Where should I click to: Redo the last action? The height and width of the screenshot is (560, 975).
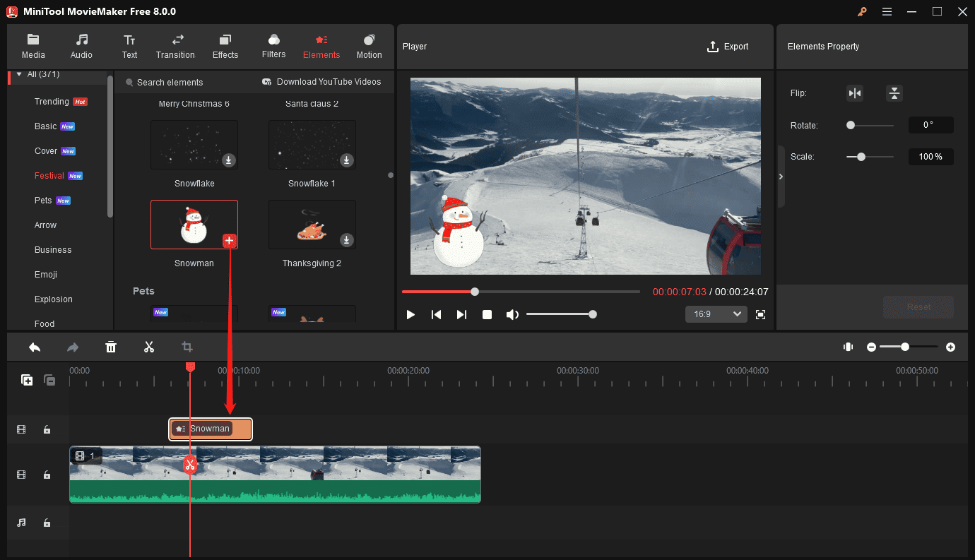click(x=73, y=347)
